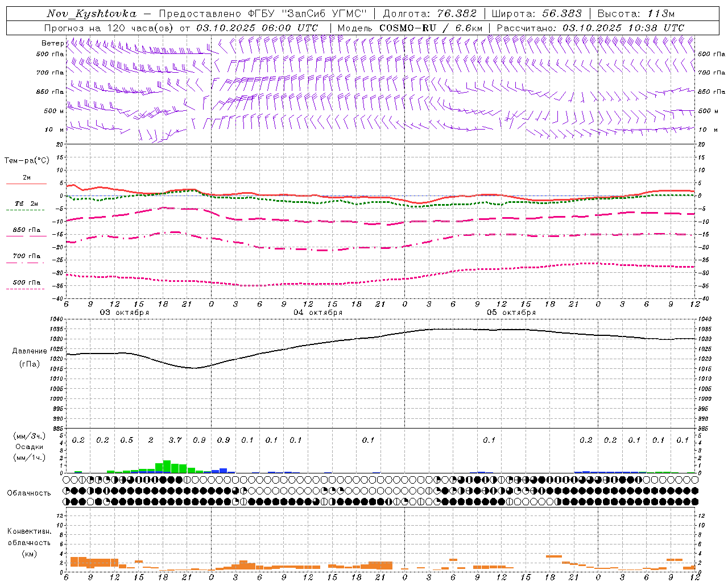Click the '(мм/3ч.)' precipitation unit label
The width and height of the screenshot is (728, 582).
pyautogui.click(x=29, y=436)
